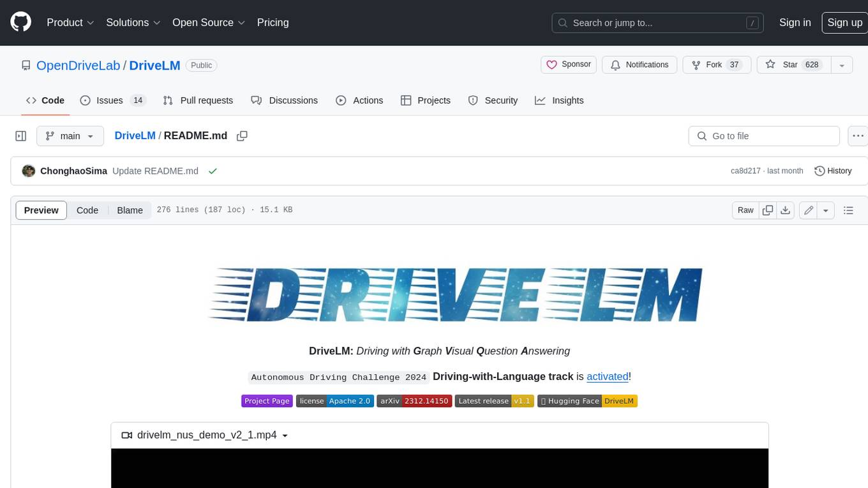Select the Blame view
Screen dimensions: 868x488
[130, 210]
